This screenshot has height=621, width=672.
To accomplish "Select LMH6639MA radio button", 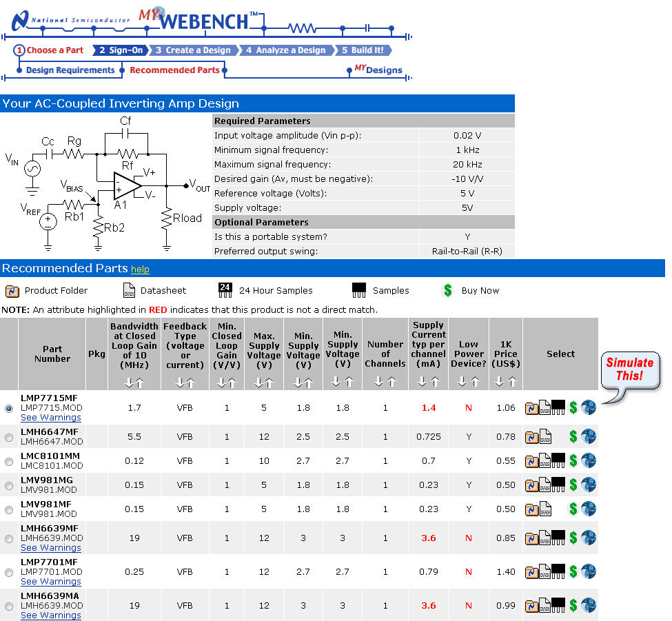I will click(x=9, y=607).
